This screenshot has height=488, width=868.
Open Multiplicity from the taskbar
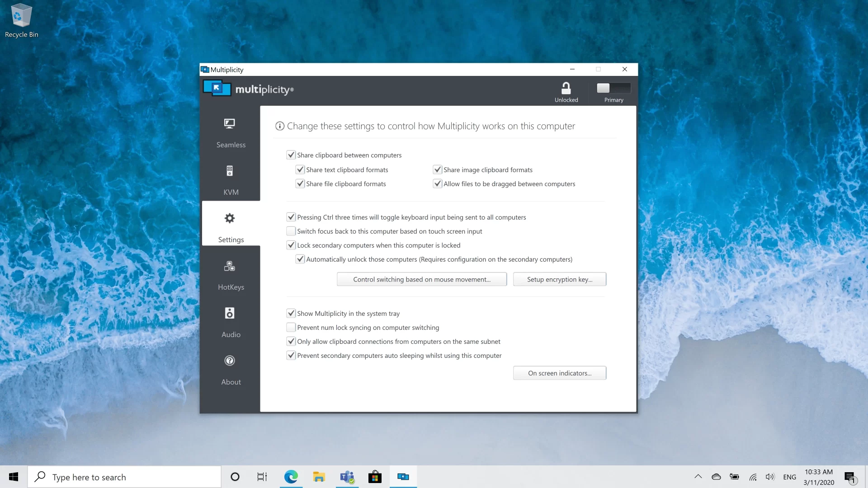click(403, 477)
